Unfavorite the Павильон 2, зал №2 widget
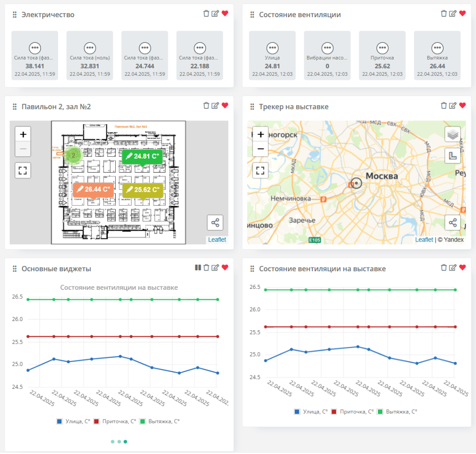 tap(225, 106)
